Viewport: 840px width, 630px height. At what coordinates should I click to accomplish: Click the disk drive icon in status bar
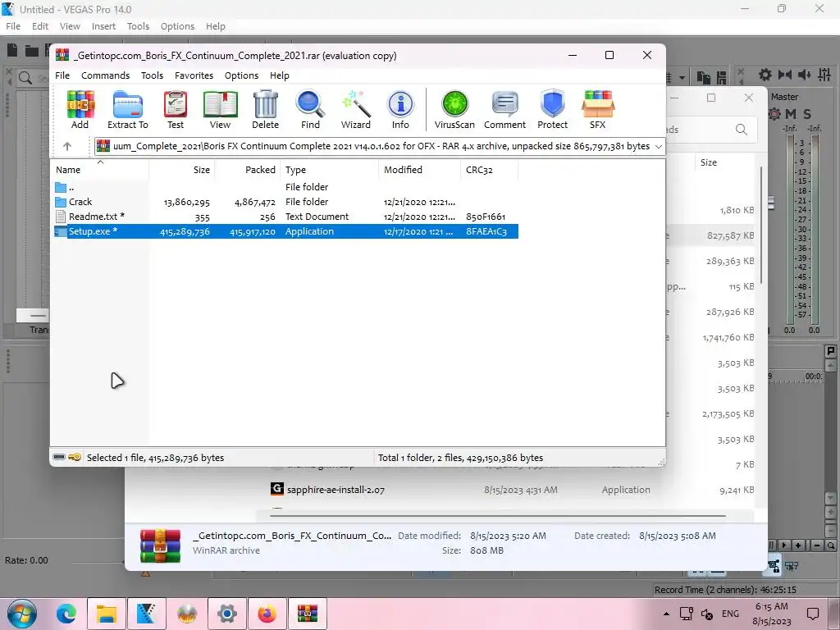(x=59, y=458)
